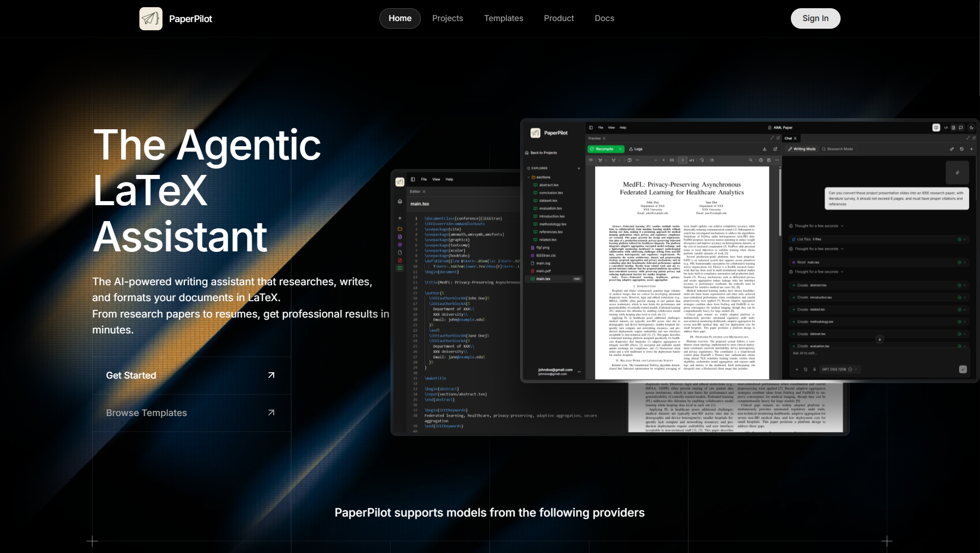Open the Recompile dropdown arrow
Screen dimensions: 980x553
[620, 149]
